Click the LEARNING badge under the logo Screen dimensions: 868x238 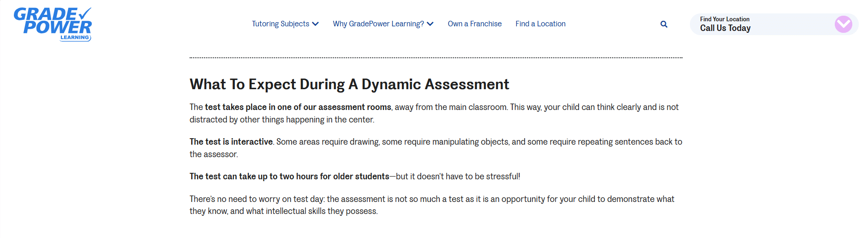pyautogui.click(x=75, y=37)
